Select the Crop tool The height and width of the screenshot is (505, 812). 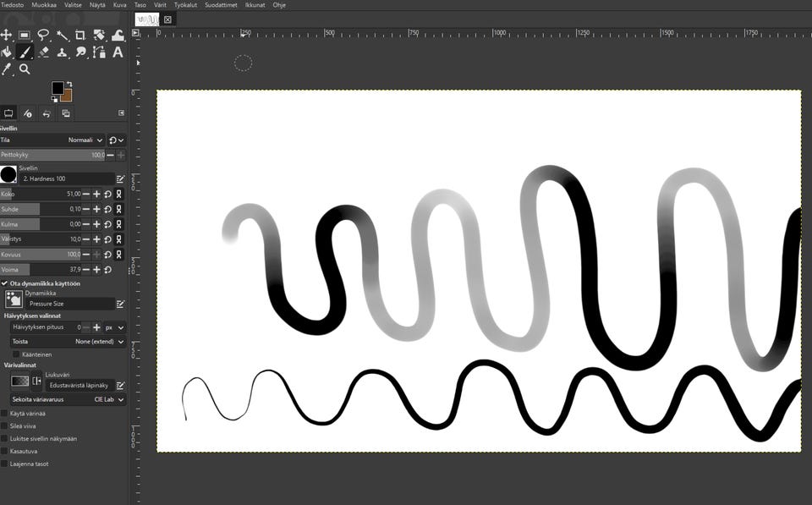[80, 35]
